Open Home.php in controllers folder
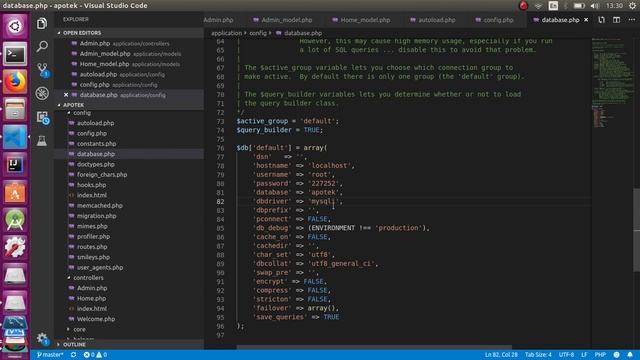 point(91,298)
